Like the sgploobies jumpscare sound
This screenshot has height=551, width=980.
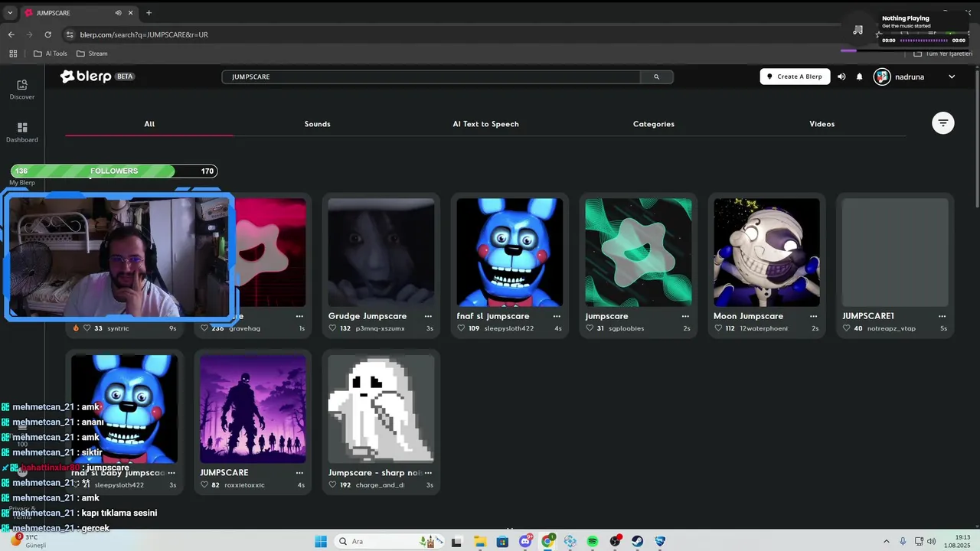click(x=590, y=328)
